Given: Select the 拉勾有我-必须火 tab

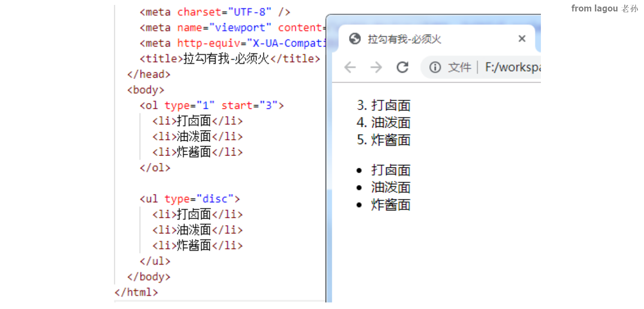Looking at the screenshot, I should tap(437, 39).
